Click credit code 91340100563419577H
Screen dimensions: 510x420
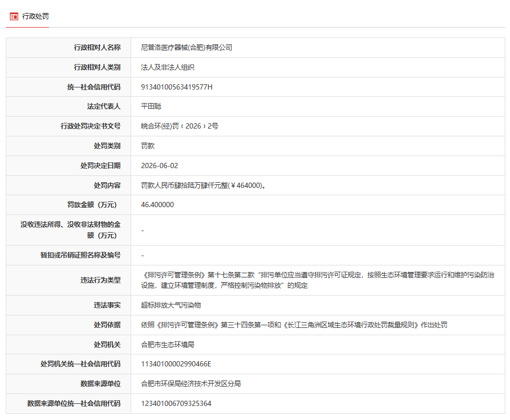pos(176,87)
